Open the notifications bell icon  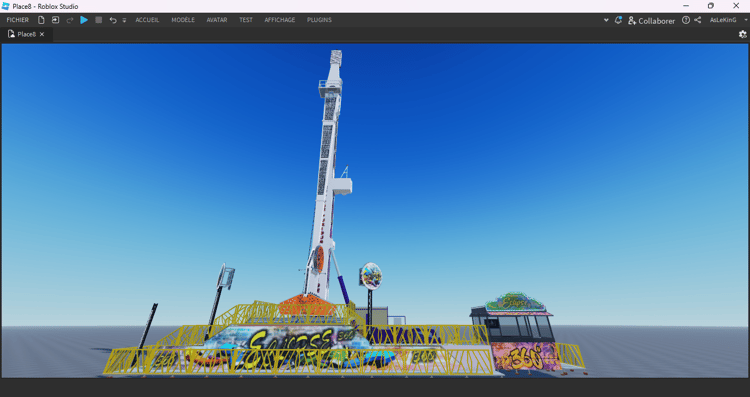pos(618,20)
